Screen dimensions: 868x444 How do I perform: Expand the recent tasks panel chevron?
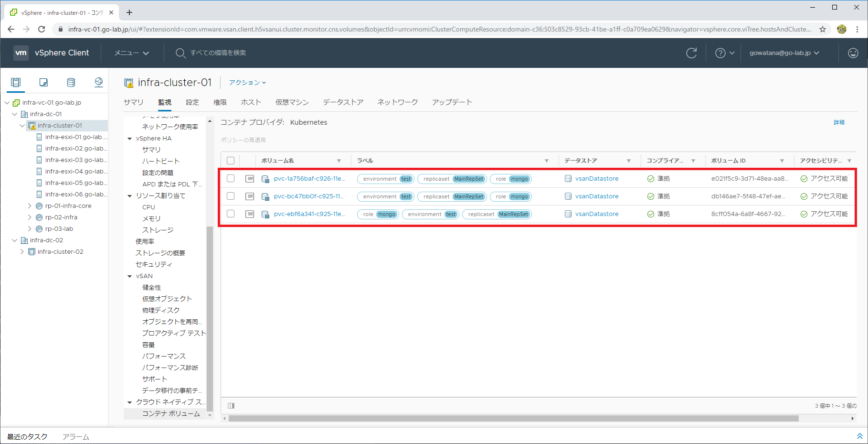pyautogui.click(x=859, y=436)
